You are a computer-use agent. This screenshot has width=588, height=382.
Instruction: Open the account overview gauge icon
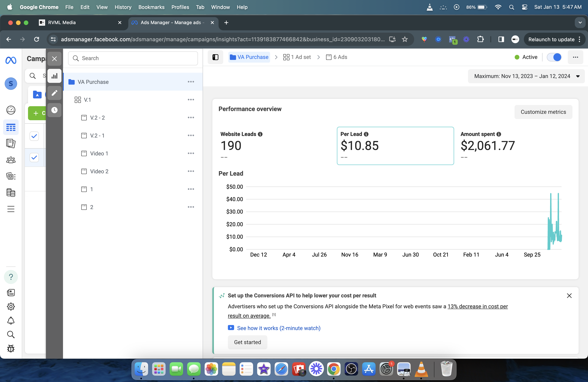[x=11, y=110]
